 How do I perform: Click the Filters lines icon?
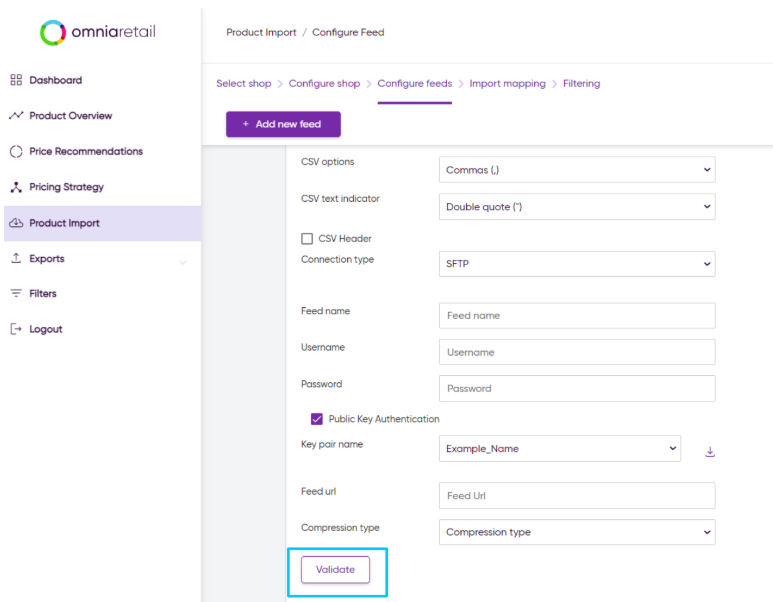pyautogui.click(x=16, y=293)
